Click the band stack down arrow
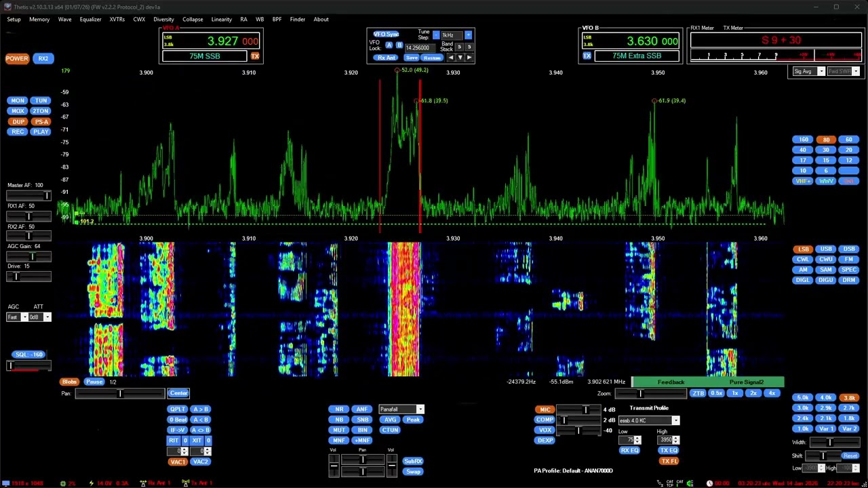The height and width of the screenshot is (488, 868). [x=460, y=58]
